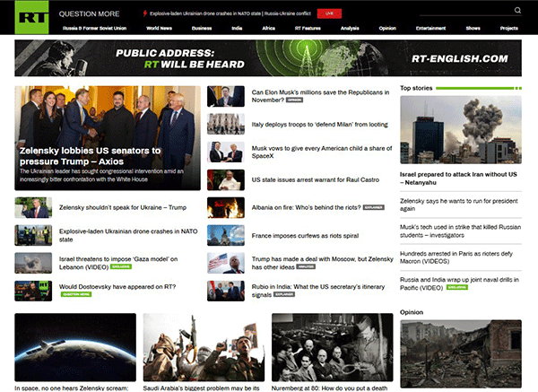The image size is (538, 392).
Task: Open the RT Features menu item
Action: (308, 28)
